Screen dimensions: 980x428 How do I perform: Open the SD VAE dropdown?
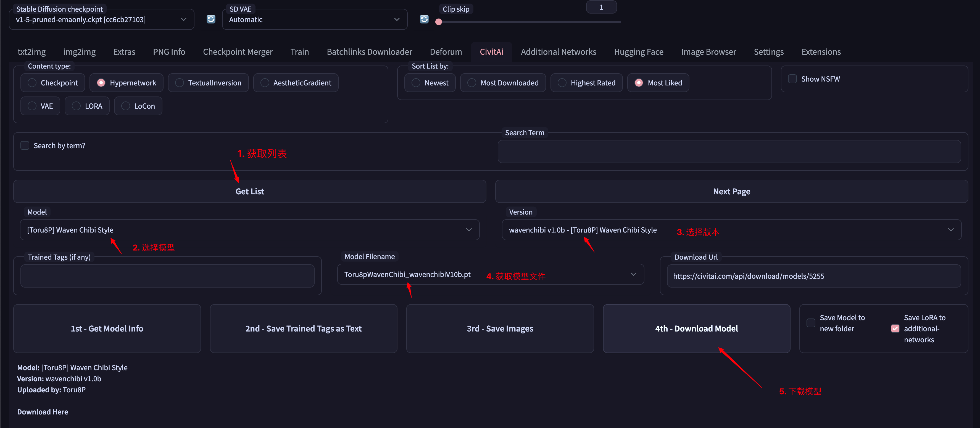click(x=315, y=19)
